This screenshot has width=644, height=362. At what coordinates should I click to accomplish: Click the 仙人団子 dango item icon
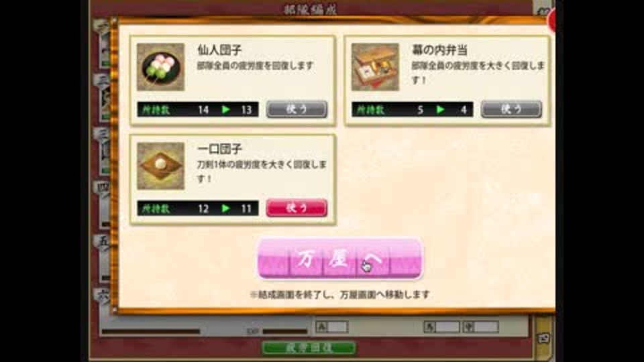pos(160,67)
